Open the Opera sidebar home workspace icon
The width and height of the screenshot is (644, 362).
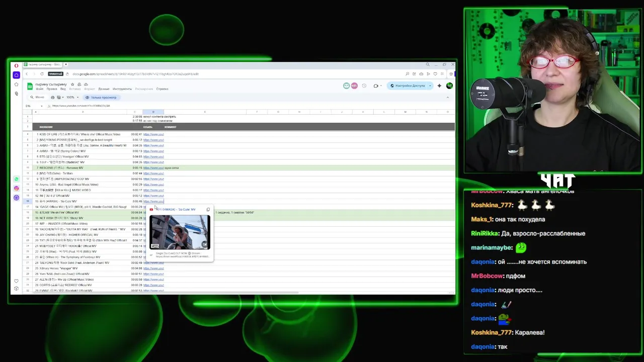tap(16, 75)
